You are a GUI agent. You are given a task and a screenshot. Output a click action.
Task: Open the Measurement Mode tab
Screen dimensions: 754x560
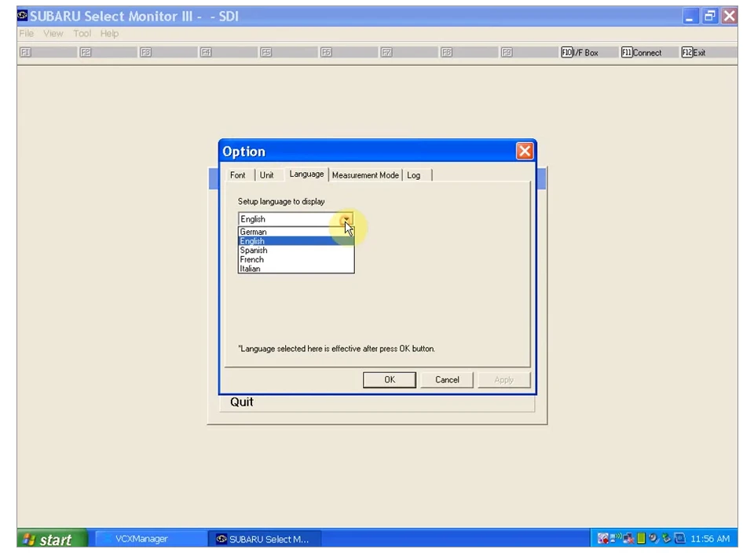365,175
